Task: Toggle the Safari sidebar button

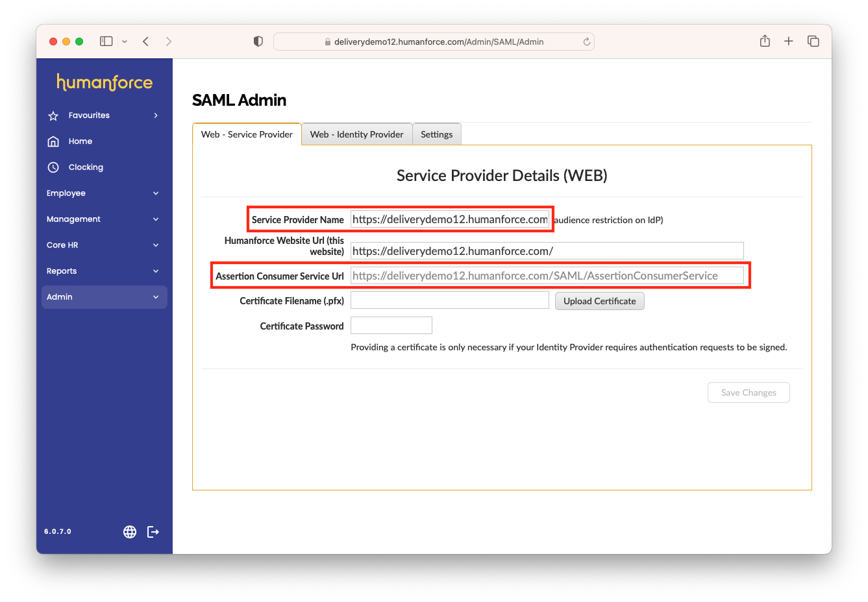Action: tap(106, 42)
